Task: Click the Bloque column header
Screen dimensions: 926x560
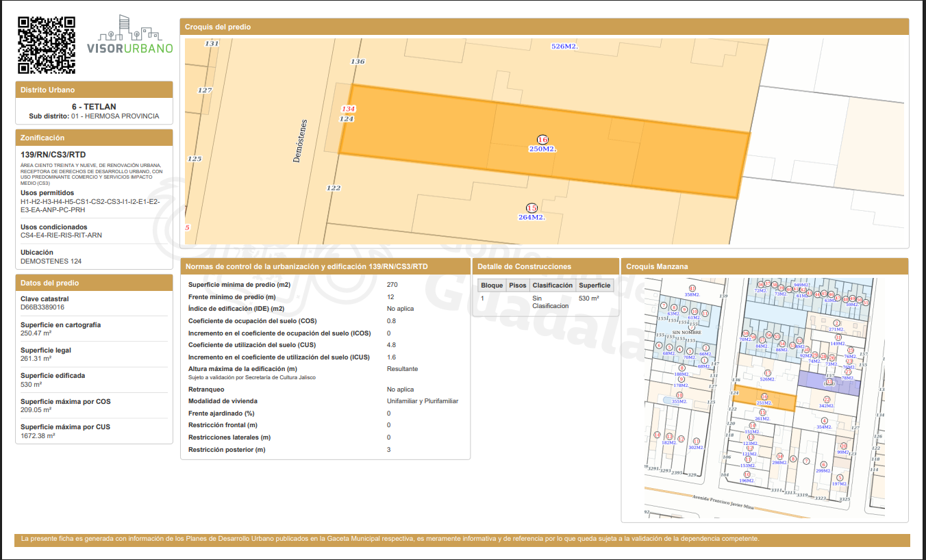Action: point(492,285)
